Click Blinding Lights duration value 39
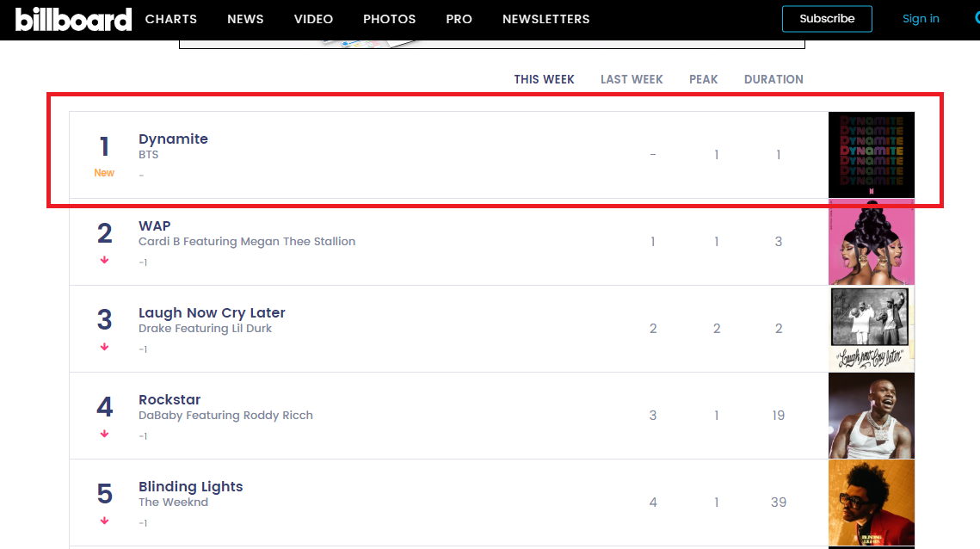The height and width of the screenshot is (549, 980). coord(778,503)
